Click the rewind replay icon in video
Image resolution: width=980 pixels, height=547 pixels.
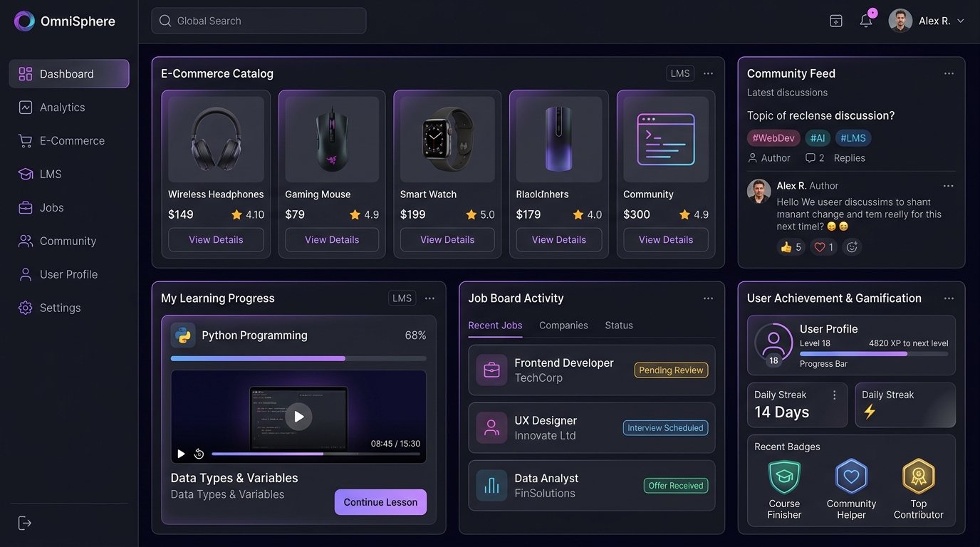[199, 454]
